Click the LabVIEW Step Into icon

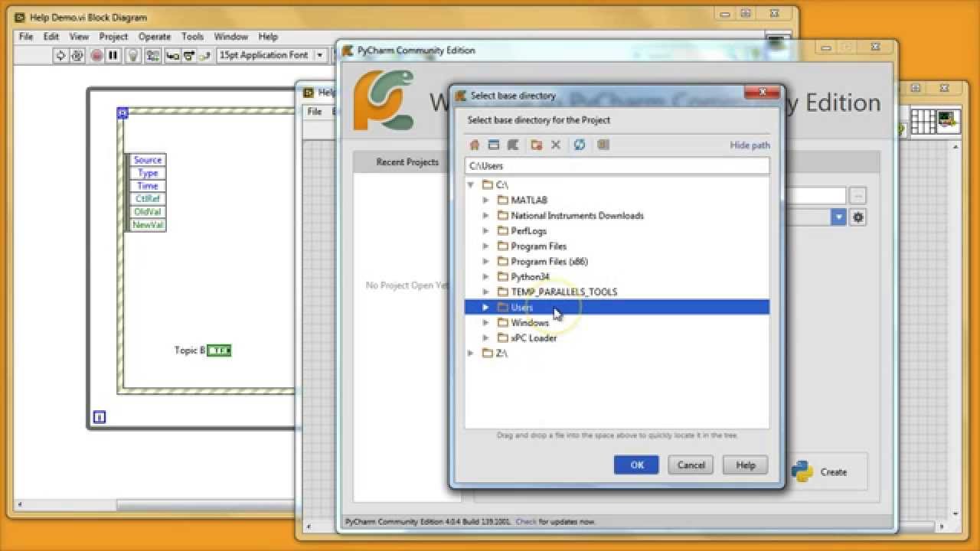click(x=172, y=55)
